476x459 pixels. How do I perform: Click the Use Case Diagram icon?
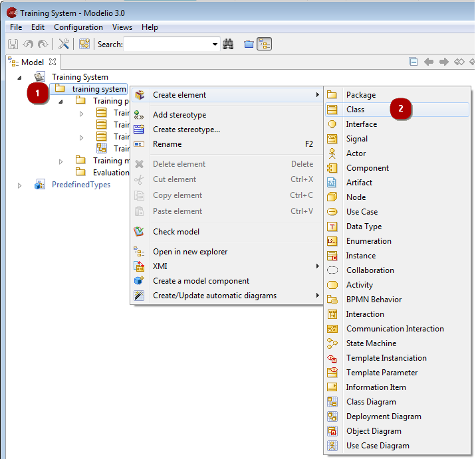click(x=332, y=446)
